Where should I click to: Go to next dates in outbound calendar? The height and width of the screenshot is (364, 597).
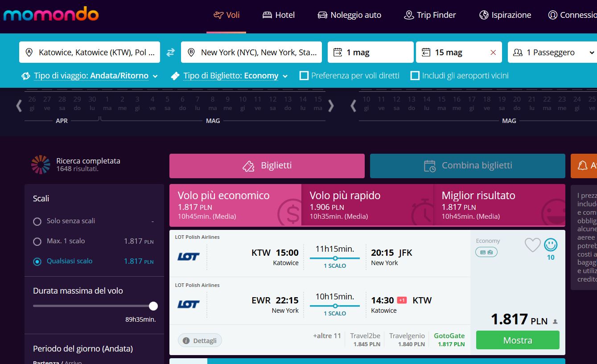[331, 106]
